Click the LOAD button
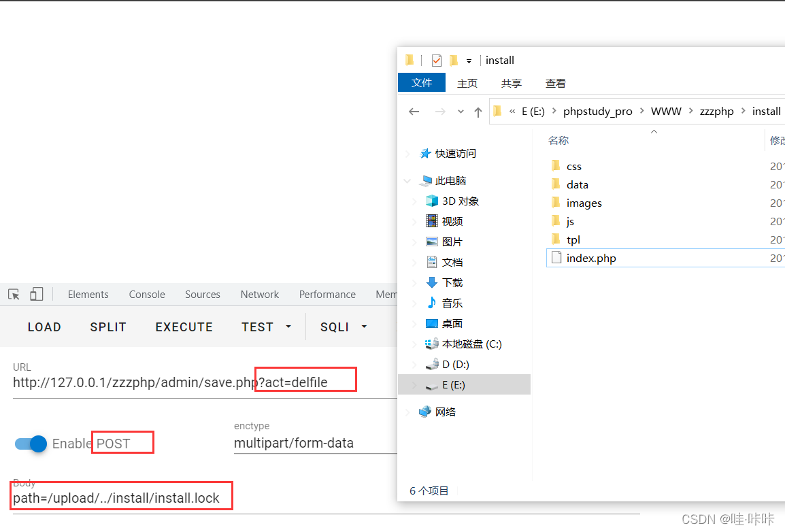The image size is (785, 532). [x=44, y=327]
